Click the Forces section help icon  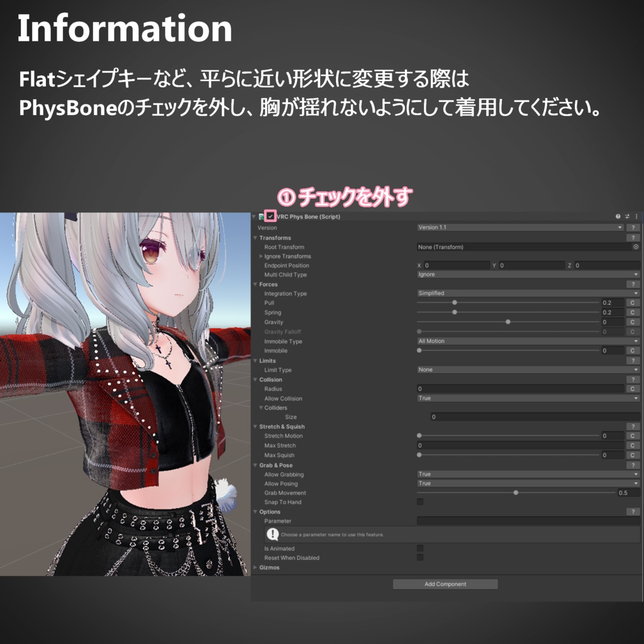tap(633, 284)
